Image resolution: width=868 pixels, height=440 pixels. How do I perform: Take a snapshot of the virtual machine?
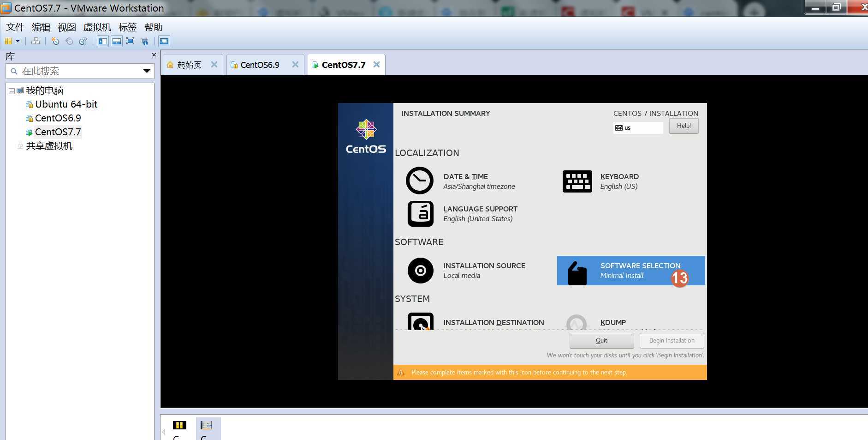[x=55, y=41]
